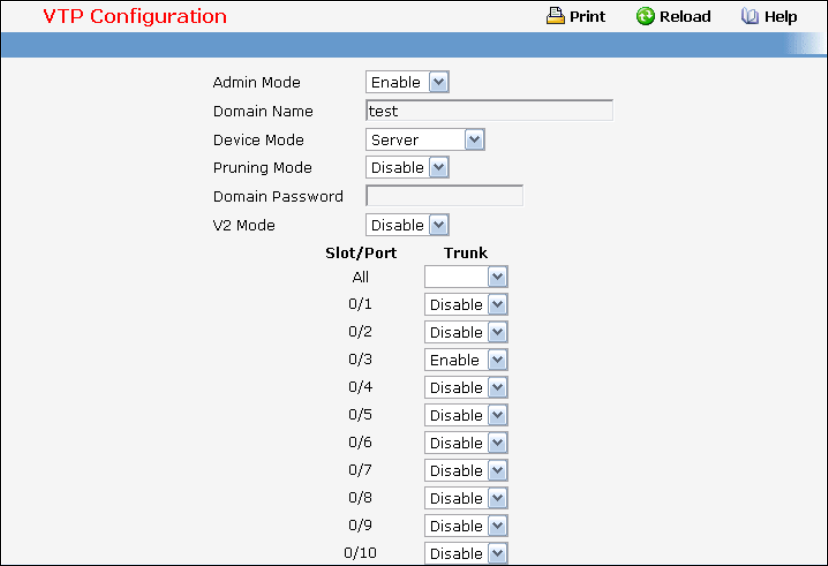Click the Domain Password label

pyautogui.click(x=278, y=196)
